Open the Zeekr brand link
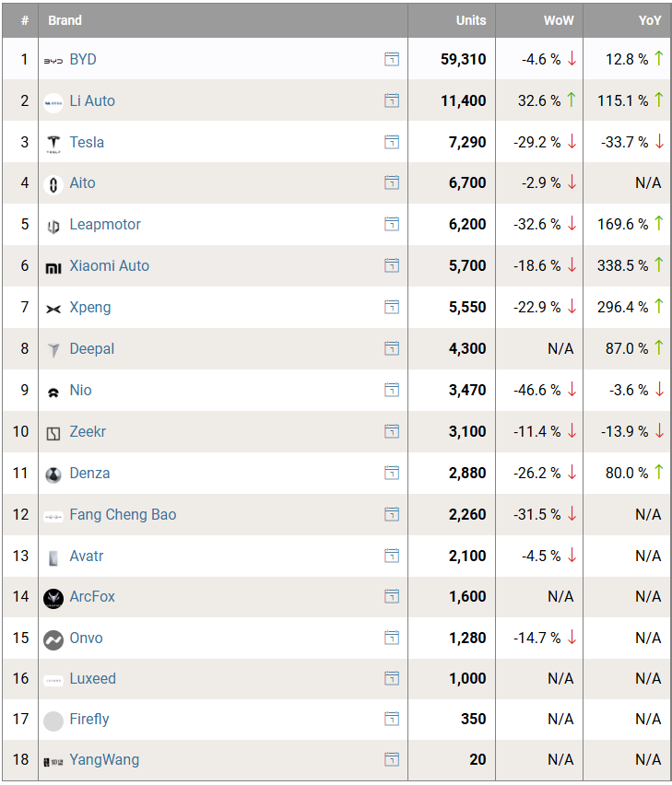The height and width of the screenshot is (785, 672). click(x=88, y=432)
